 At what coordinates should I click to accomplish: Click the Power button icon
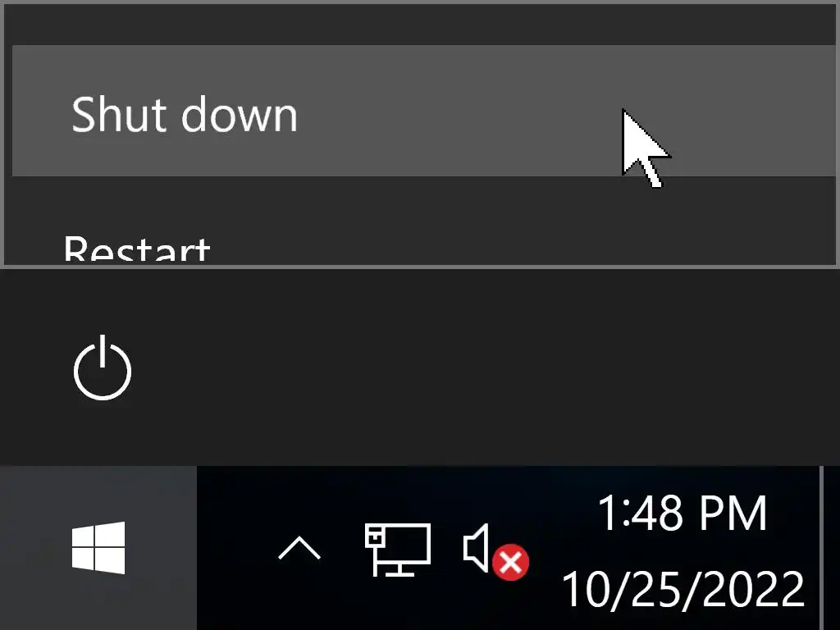click(103, 371)
